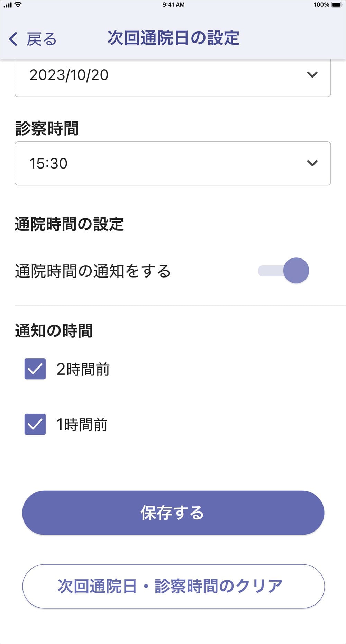
Task: Tap the cellular signal bars icon
Action: 8,5
